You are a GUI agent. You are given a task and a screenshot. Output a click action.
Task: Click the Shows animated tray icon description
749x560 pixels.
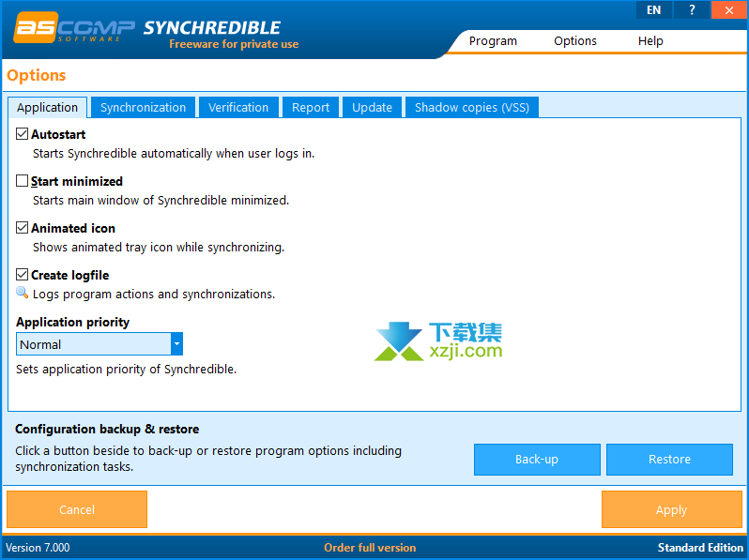pyautogui.click(x=159, y=248)
